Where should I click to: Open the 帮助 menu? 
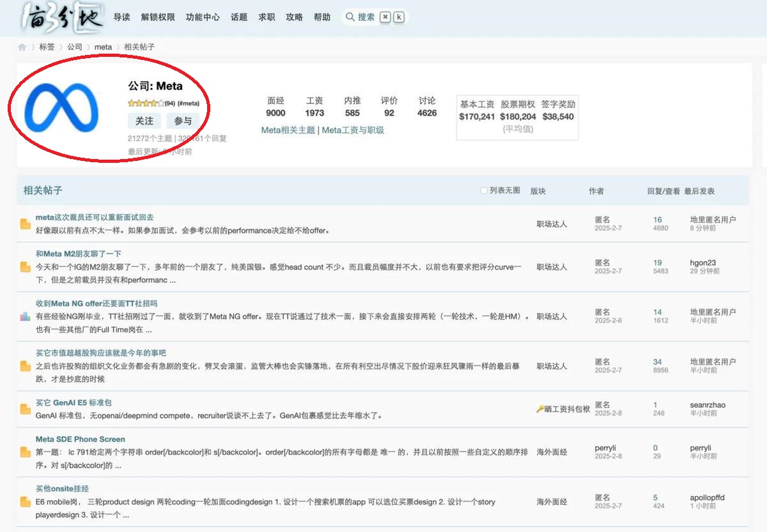pyautogui.click(x=322, y=17)
